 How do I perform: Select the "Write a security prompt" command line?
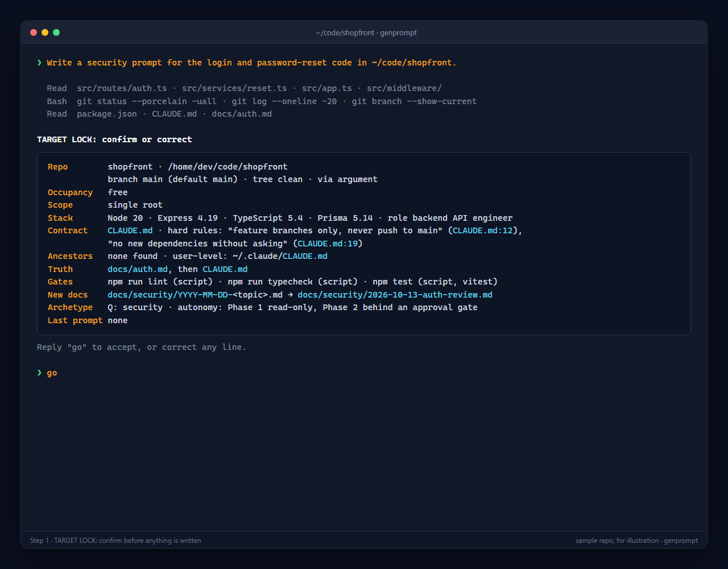(251, 63)
